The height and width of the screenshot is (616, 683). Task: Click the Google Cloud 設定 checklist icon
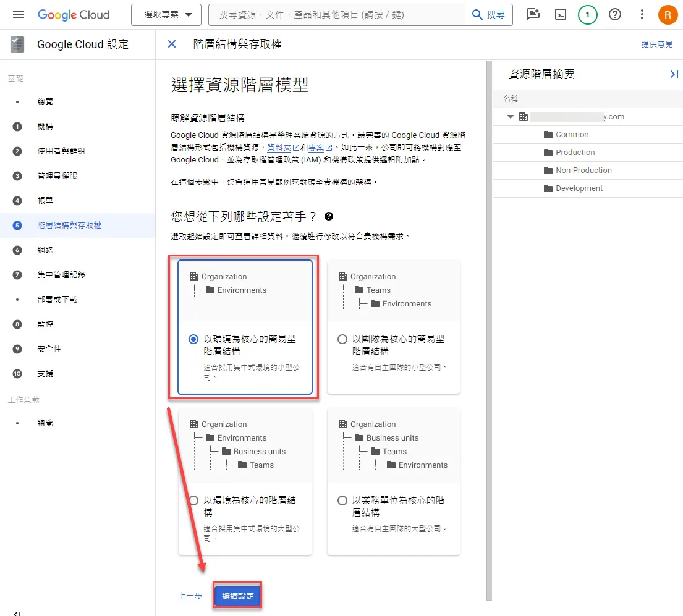17,44
